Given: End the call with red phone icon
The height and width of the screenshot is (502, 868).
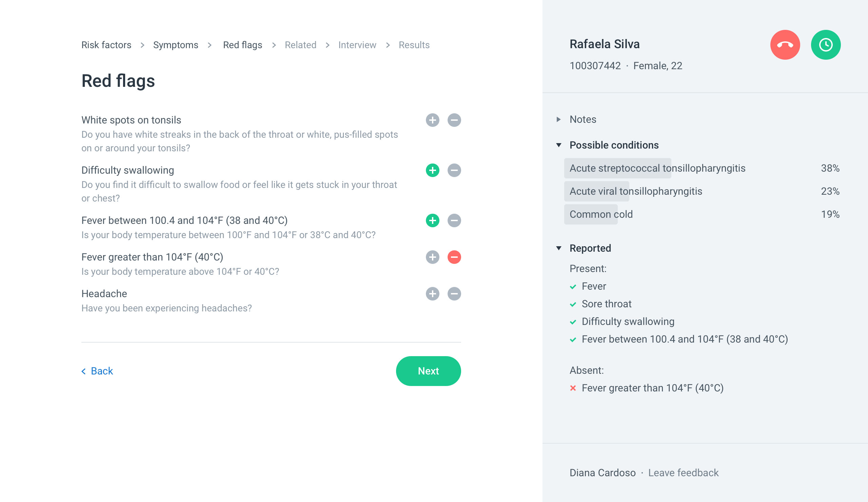Looking at the screenshot, I should pyautogui.click(x=785, y=45).
